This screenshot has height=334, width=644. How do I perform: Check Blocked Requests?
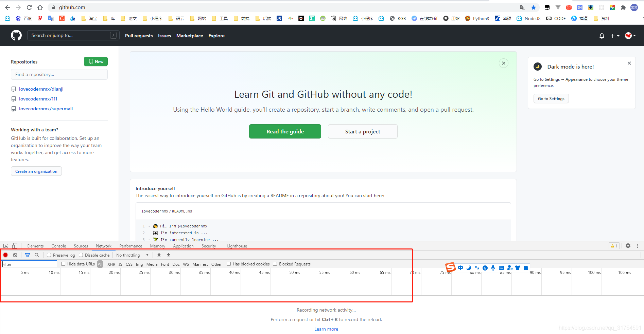[275, 264]
